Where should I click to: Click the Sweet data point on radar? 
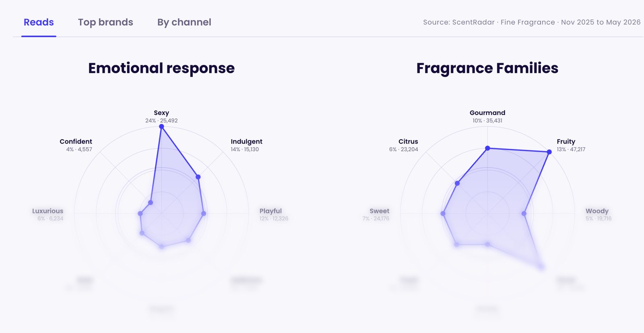[x=443, y=214]
